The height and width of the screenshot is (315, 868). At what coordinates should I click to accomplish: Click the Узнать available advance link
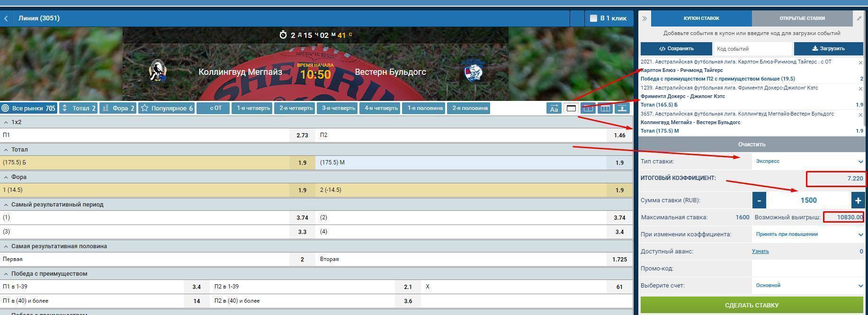760,252
